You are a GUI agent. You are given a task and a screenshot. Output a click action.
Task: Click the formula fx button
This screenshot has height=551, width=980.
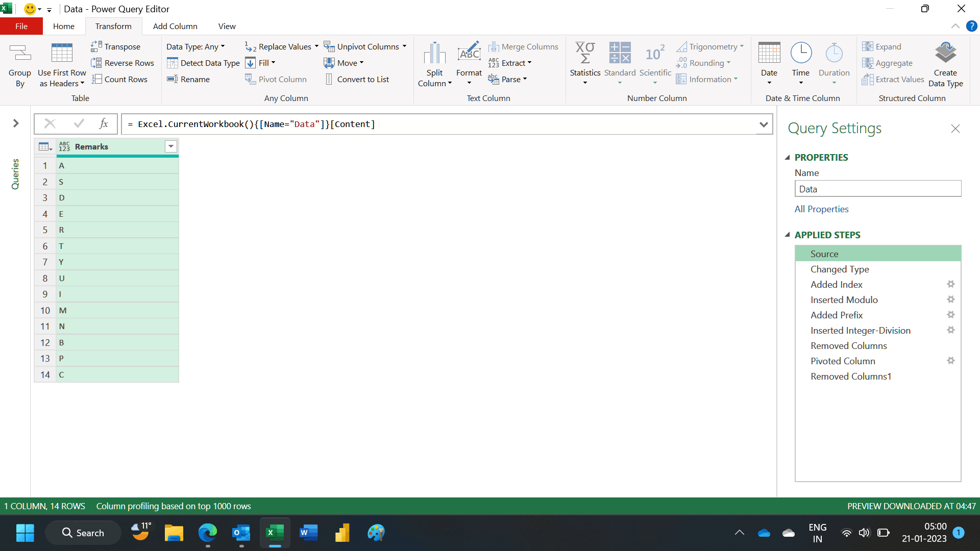coord(104,124)
